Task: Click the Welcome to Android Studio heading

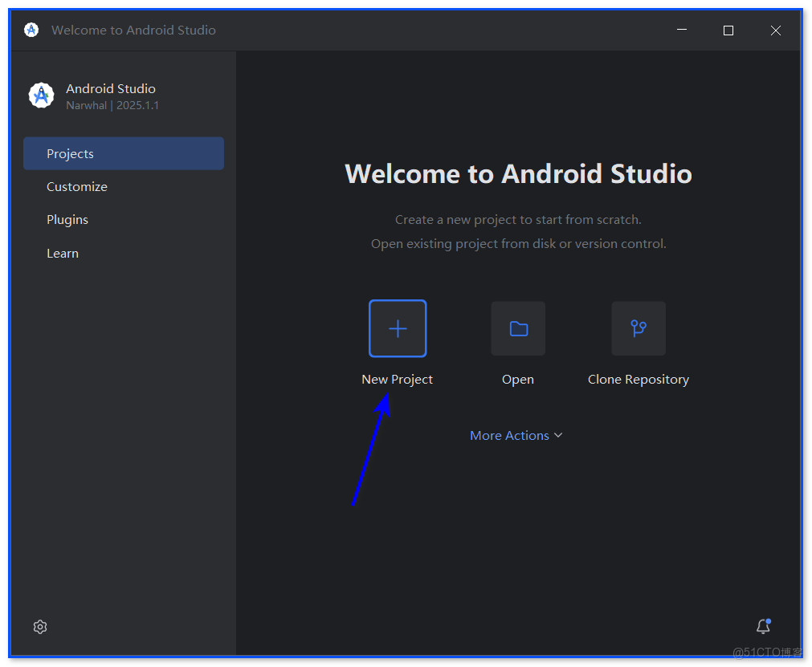Action: pos(517,173)
